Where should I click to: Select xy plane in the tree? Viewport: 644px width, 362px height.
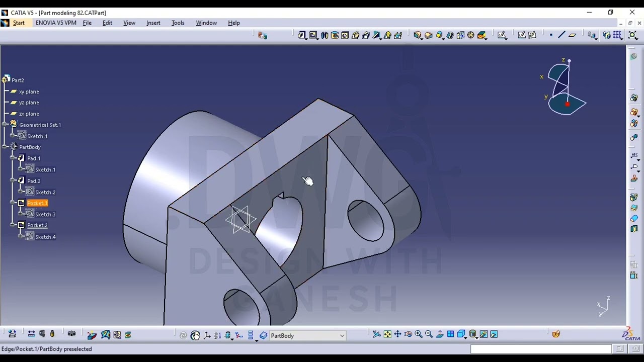coord(29,92)
